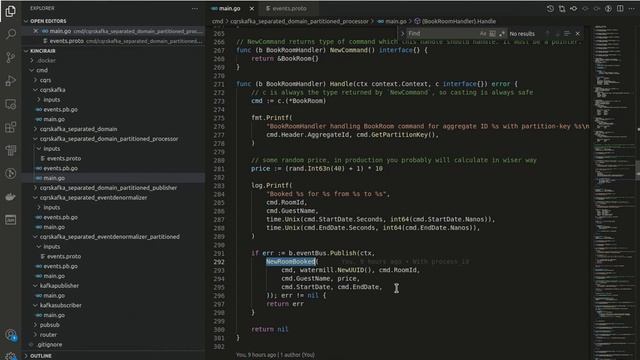The image size is (640, 360).
Task: Open main.go under the kafkasubscriber folder
Action: 54,315
